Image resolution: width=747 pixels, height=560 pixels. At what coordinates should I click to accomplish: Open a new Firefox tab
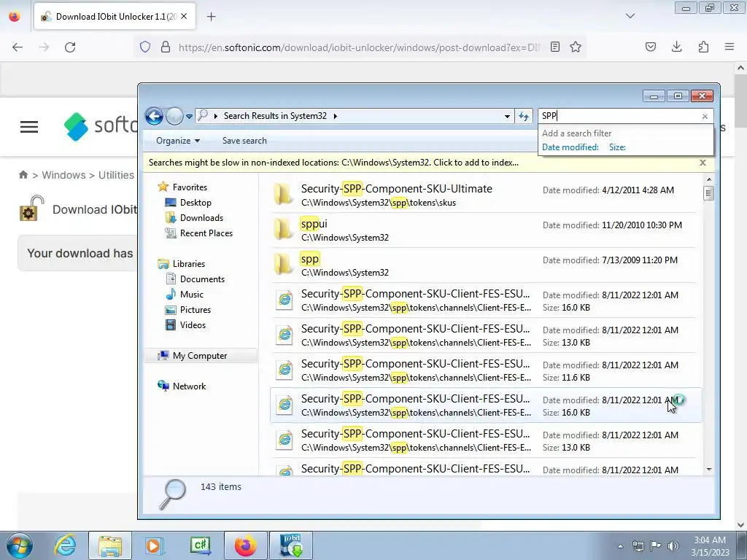click(211, 17)
